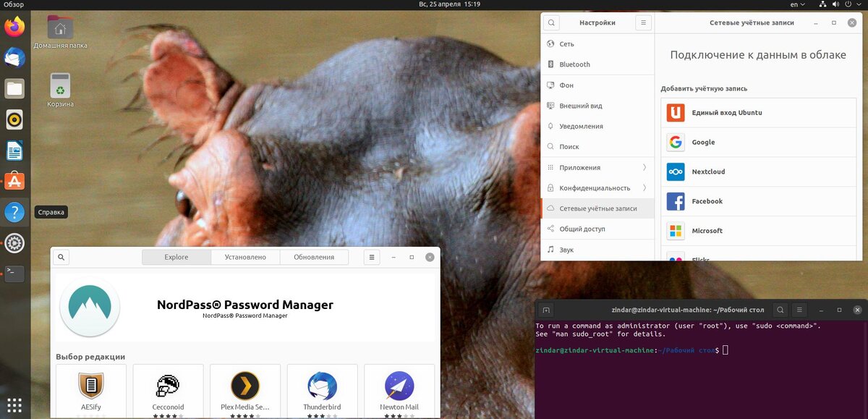Open the Files manager dock icon
Viewport: 868px width, 419px height.
14,89
